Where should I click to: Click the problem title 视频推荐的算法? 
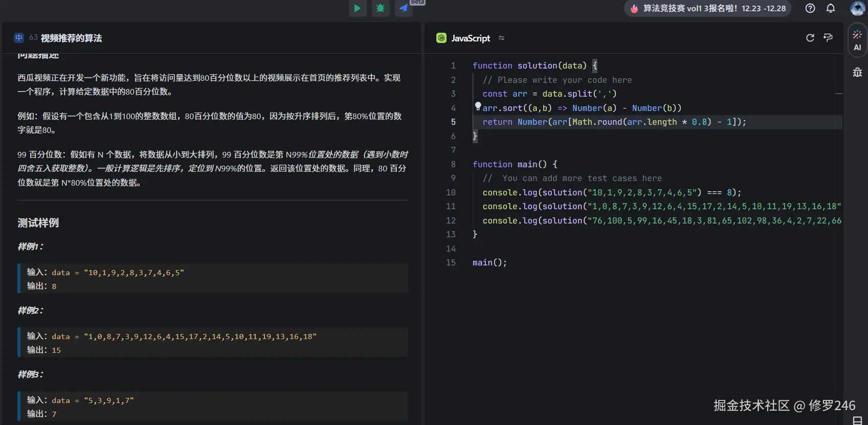point(71,38)
